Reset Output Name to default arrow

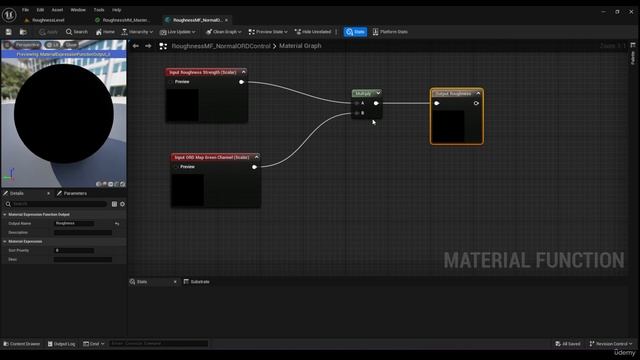(117, 224)
